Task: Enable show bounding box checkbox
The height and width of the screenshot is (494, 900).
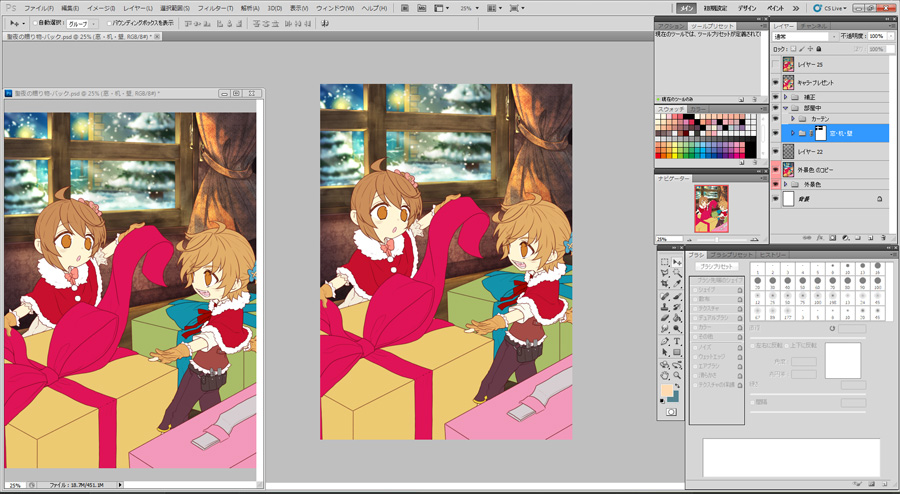Action: pos(109,24)
